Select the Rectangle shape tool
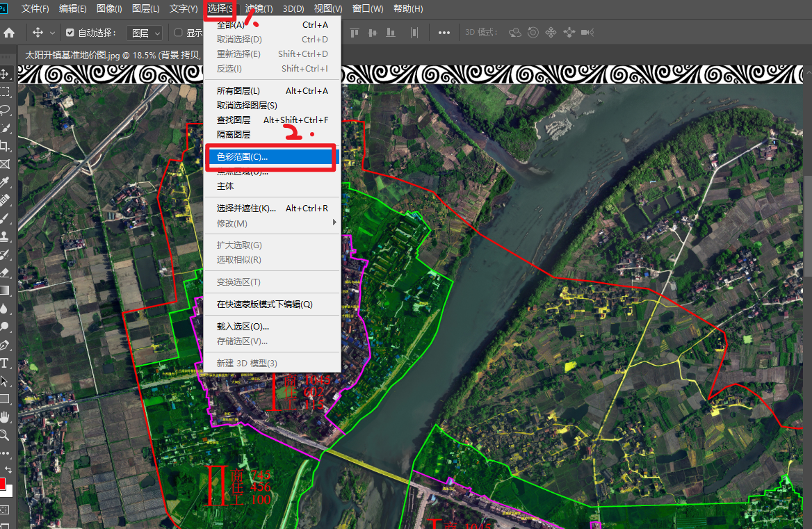The image size is (812, 529). 4,399
